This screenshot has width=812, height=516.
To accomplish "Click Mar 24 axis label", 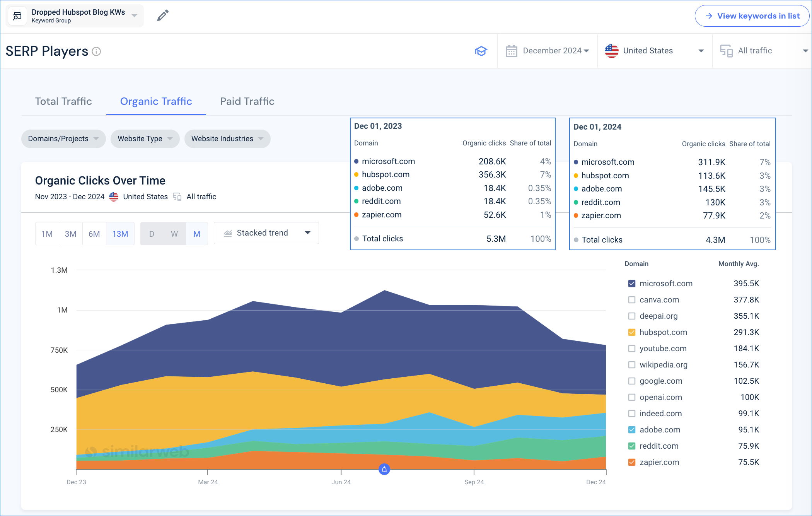I will (x=208, y=482).
